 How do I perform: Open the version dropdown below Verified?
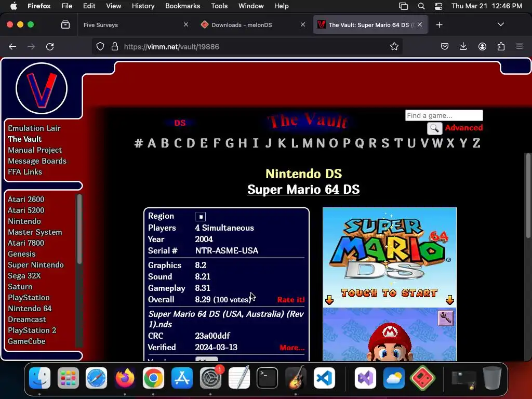(207, 358)
